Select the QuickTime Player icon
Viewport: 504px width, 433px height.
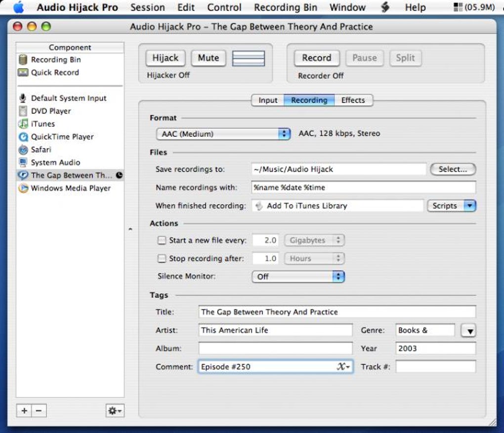pyautogui.click(x=23, y=137)
